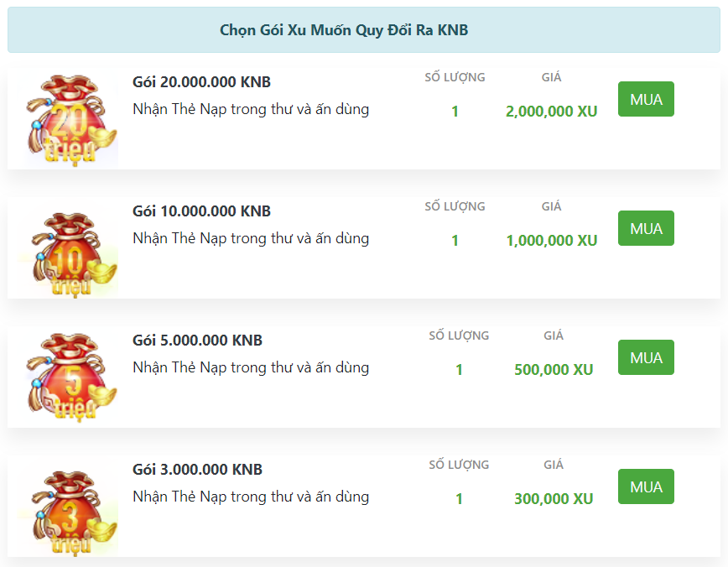The height and width of the screenshot is (567, 728).
Task: Click the 500,000 XU price
Action: [554, 370]
